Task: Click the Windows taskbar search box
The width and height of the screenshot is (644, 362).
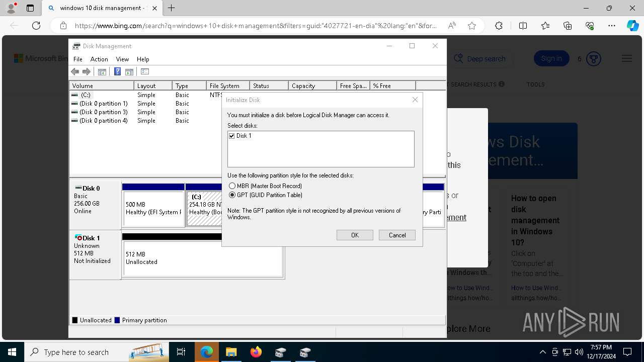Action: point(96,352)
